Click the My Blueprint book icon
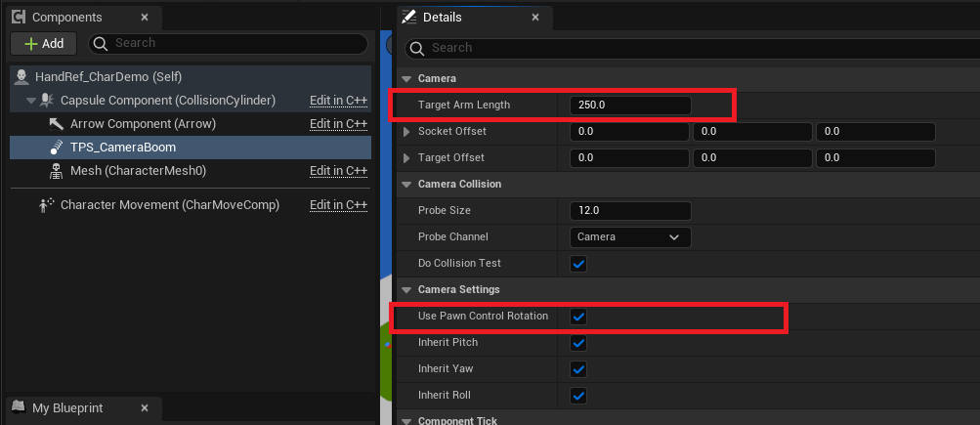 (x=19, y=408)
